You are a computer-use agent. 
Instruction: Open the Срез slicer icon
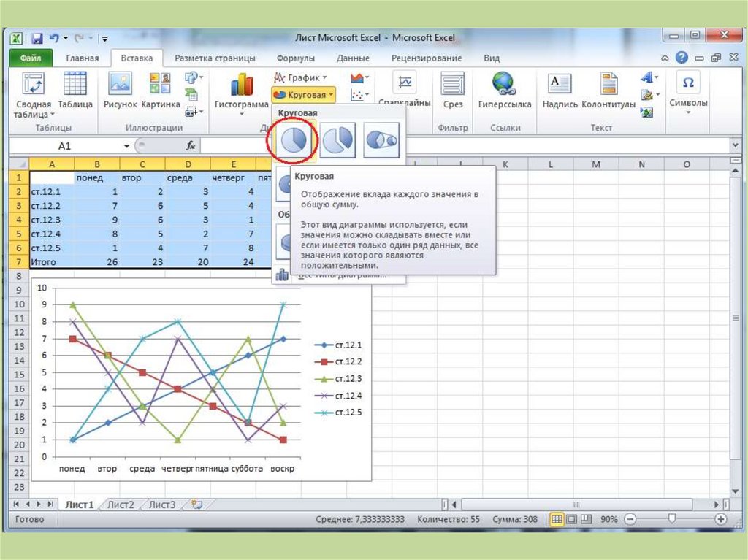click(x=452, y=83)
